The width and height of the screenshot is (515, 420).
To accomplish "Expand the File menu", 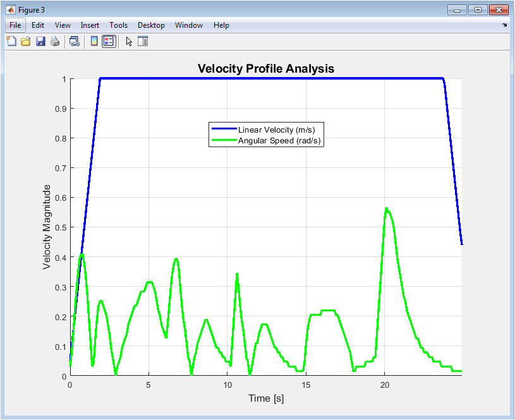I will pyautogui.click(x=16, y=25).
